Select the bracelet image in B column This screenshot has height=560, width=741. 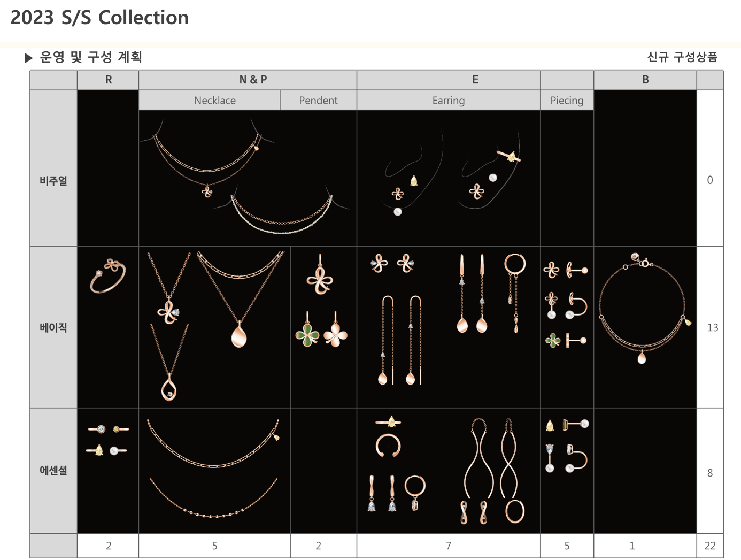[x=644, y=309]
